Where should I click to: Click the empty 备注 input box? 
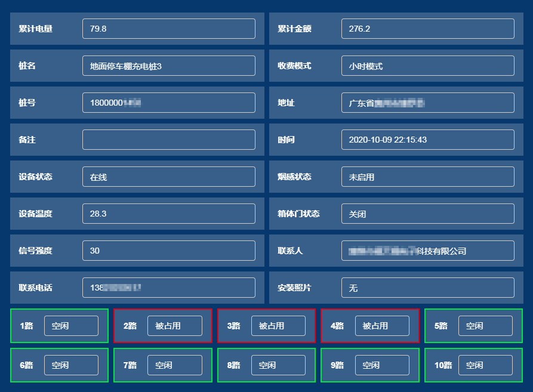pyautogui.click(x=169, y=140)
